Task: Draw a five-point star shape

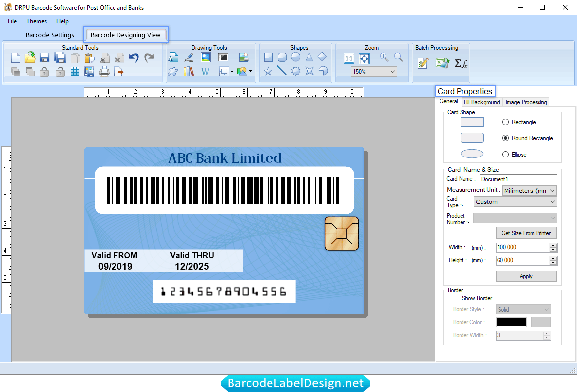Action: pyautogui.click(x=268, y=71)
